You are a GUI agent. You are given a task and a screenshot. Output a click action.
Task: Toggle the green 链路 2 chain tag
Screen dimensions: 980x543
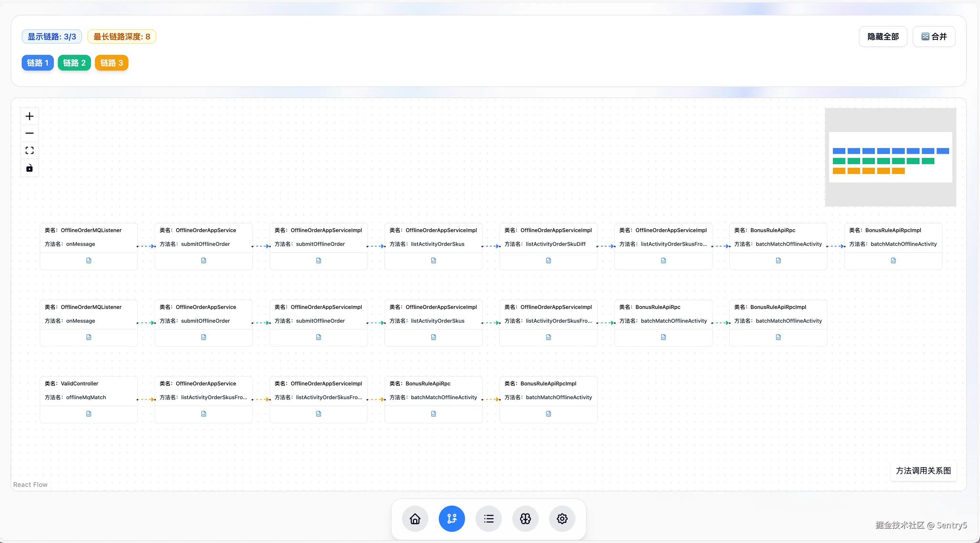point(74,63)
